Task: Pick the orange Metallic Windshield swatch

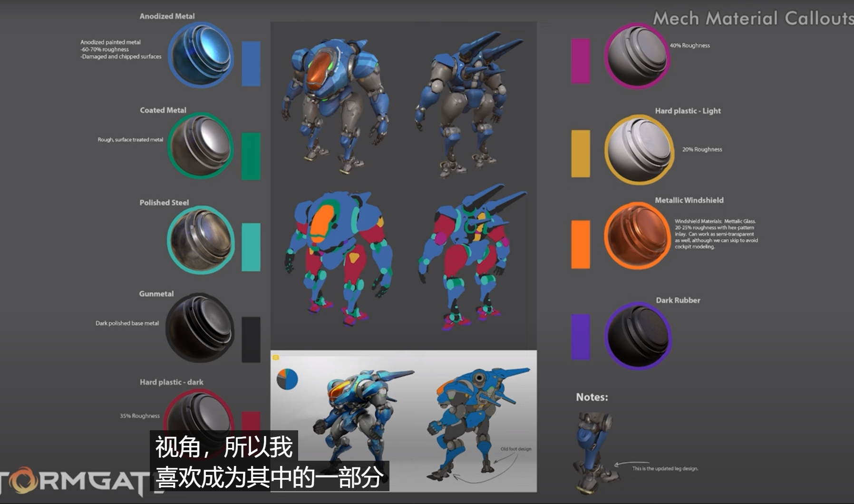Action: (x=581, y=244)
